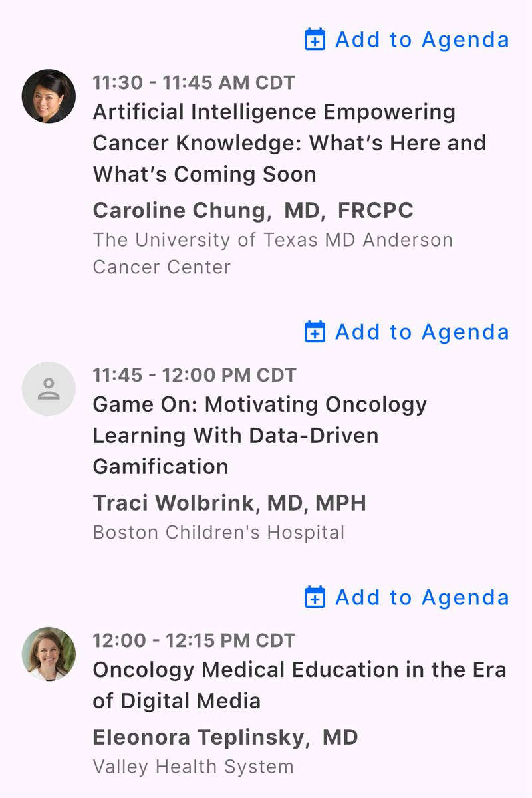Open Game On: Motivating Oncology Learning session
532x798 pixels.
tap(260, 435)
